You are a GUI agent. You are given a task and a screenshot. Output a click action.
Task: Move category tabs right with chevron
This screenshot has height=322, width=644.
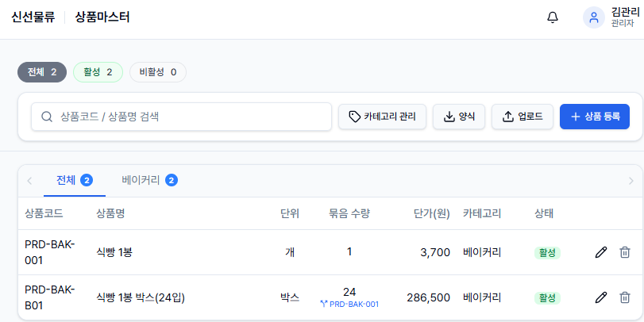coord(631,181)
